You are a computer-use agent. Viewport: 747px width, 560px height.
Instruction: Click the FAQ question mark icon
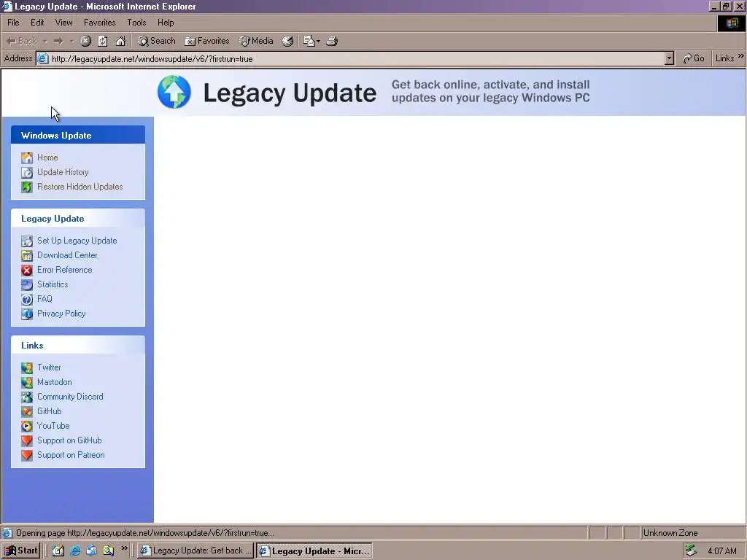(27, 300)
